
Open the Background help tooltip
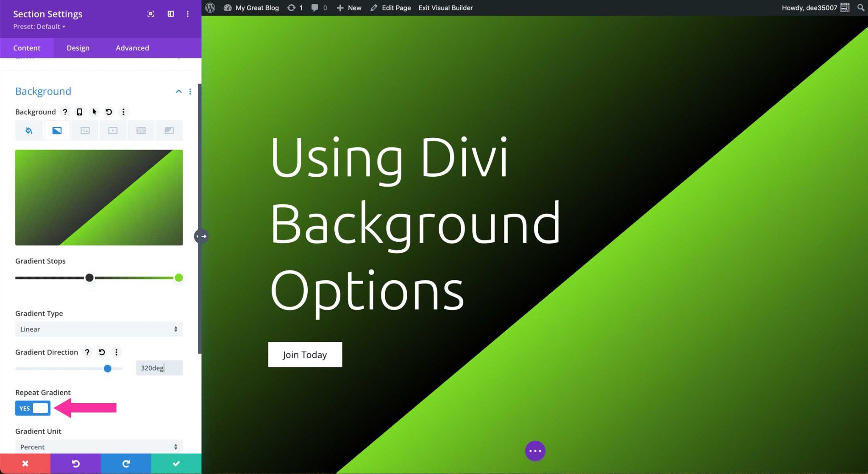[65, 112]
